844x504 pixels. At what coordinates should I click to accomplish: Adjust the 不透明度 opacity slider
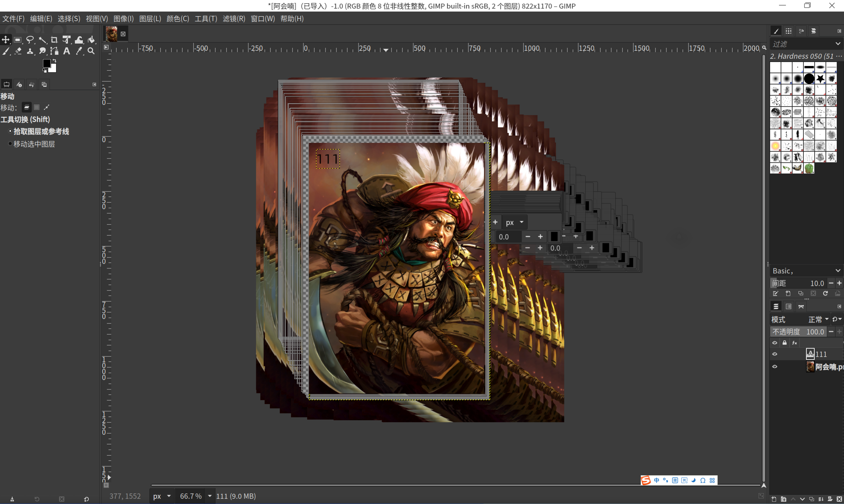pyautogui.click(x=798, y=331)
